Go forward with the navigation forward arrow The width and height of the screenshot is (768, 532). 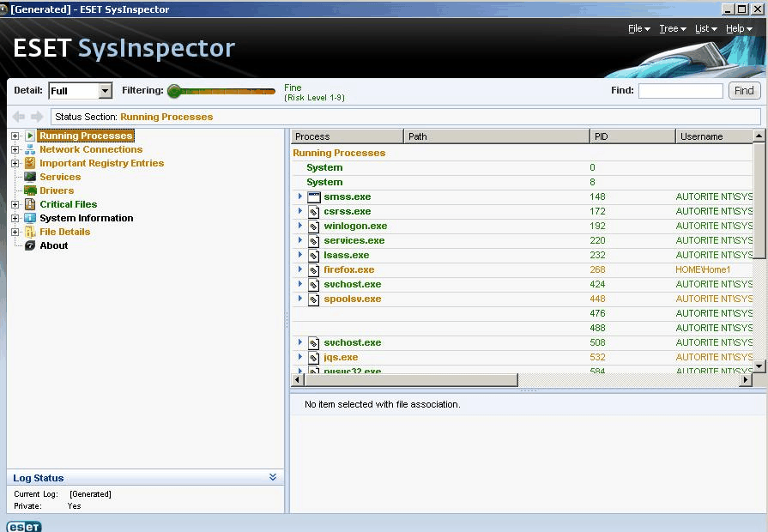coord(37,117)
